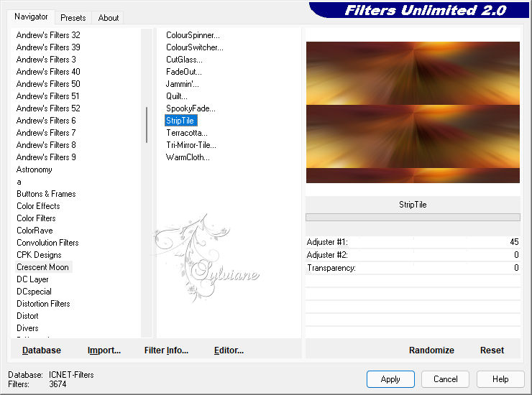Switch to the Presets tab

73,18
